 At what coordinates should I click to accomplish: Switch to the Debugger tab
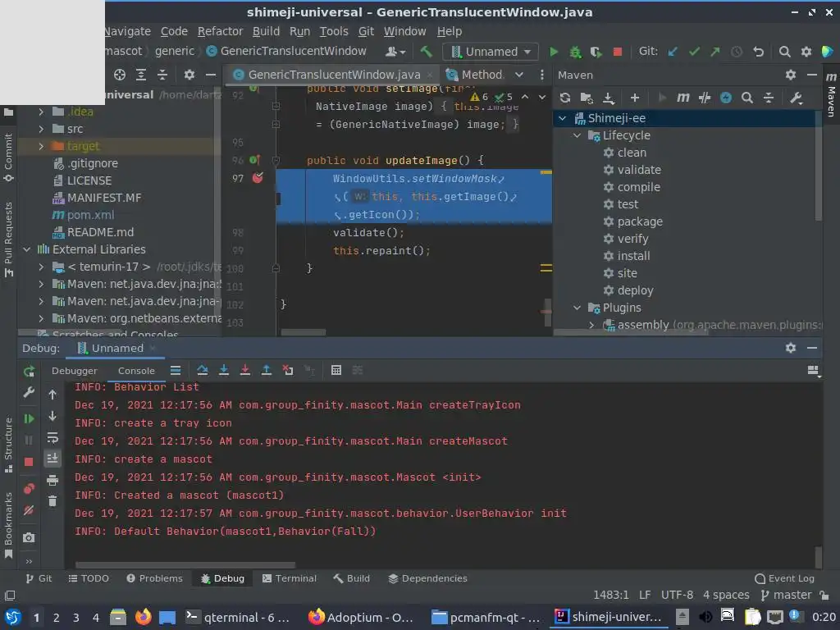[75, 371]
